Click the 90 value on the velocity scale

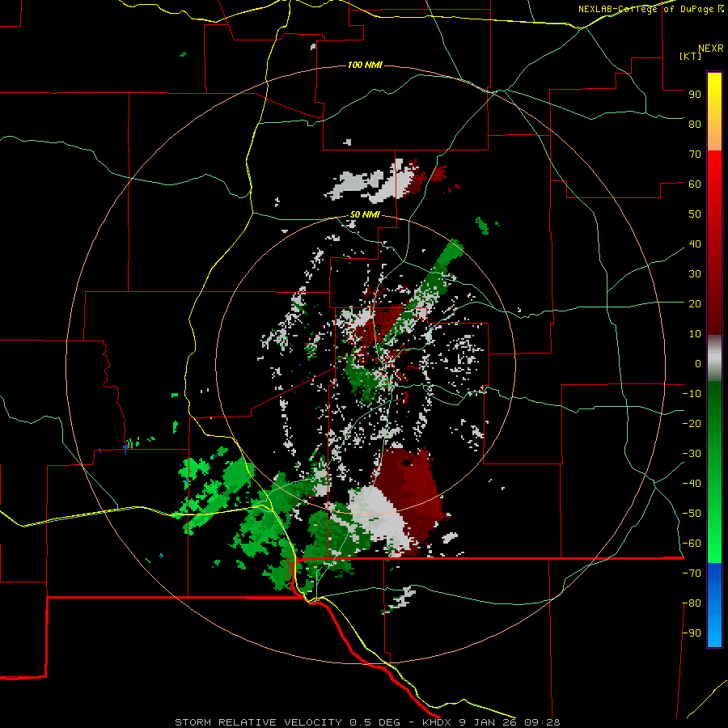[695, 95]
